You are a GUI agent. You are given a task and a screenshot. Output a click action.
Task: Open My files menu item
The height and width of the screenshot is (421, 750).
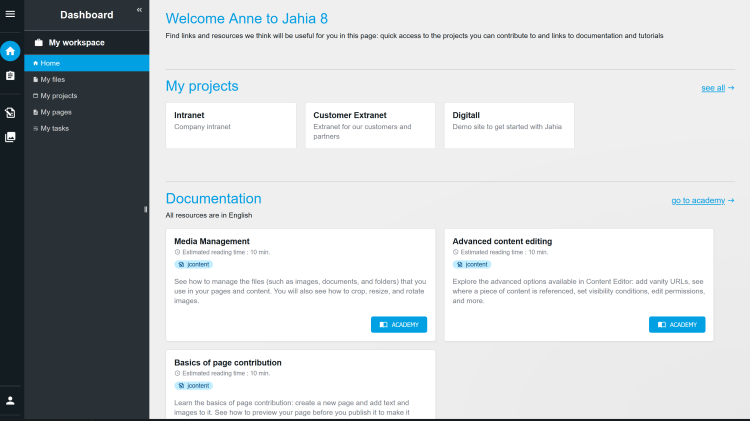point(87,79)
